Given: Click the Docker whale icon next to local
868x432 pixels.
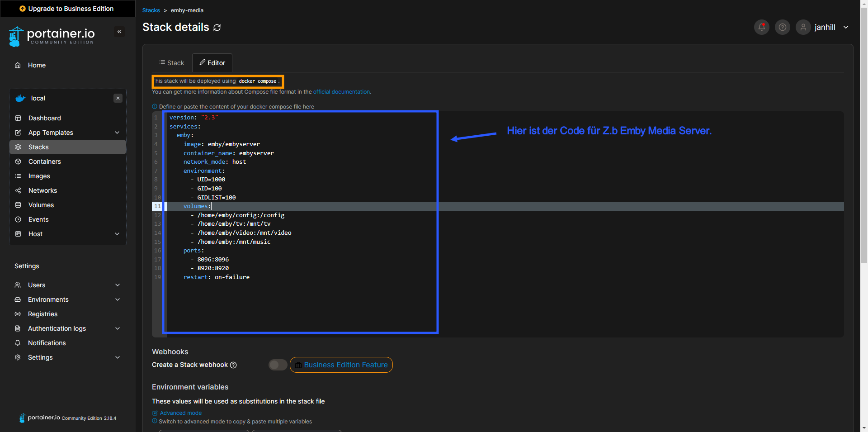Looking at the screenshot, I should click(20, 98).
